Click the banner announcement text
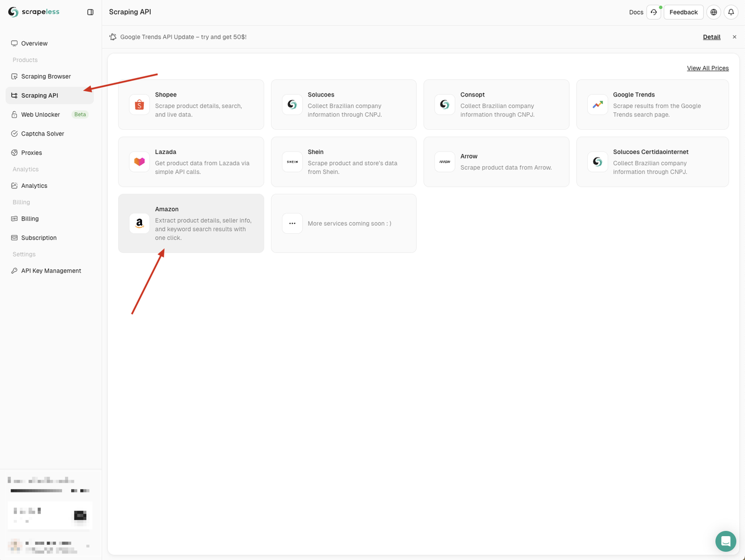 point(183,37)
